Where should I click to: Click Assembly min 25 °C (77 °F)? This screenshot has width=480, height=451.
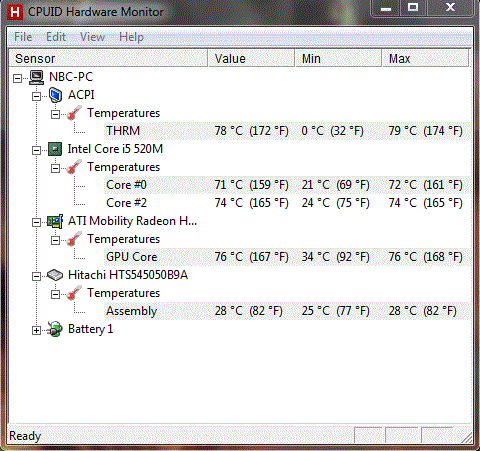tap(335, 311)
